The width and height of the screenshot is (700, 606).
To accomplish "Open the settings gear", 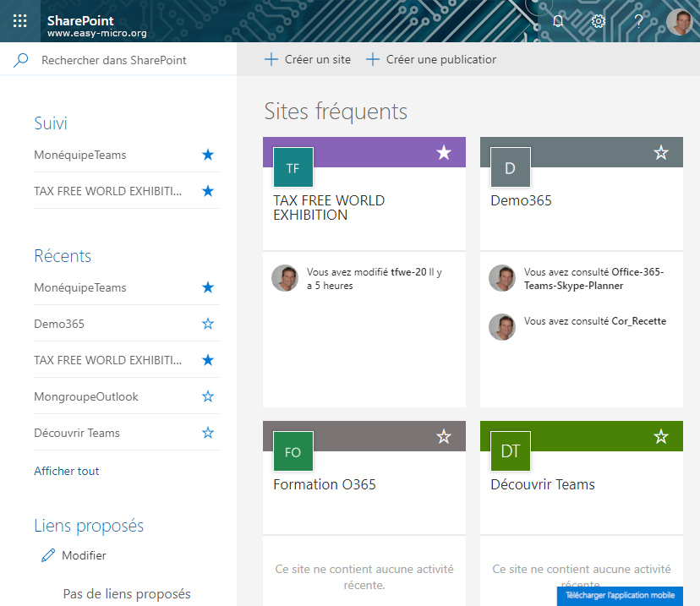I will coord(599,21).
